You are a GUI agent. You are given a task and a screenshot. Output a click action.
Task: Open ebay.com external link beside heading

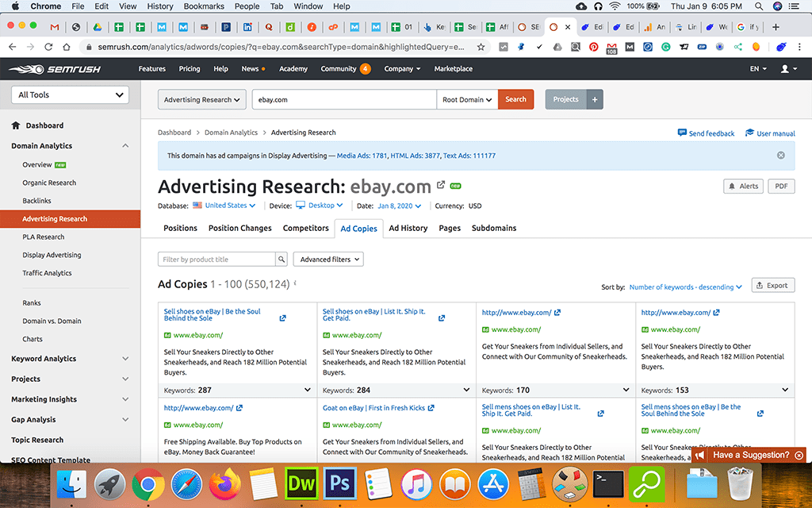[x=441, y=184]
